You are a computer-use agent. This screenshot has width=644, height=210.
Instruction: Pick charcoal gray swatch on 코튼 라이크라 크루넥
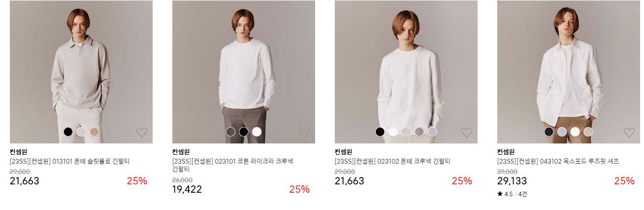pos(230,132)
